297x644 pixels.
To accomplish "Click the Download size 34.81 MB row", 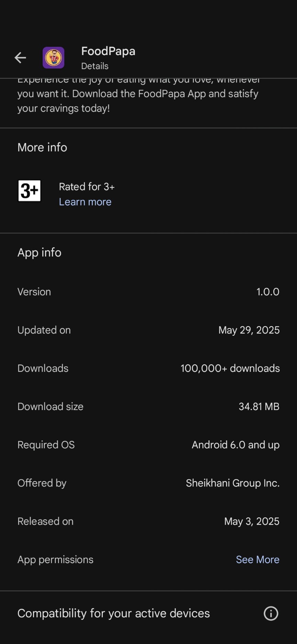I will point(148,406).
